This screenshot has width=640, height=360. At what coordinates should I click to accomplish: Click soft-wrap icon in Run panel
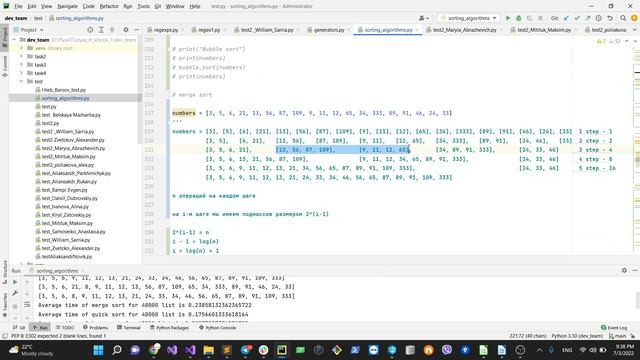tap(27, 304)
